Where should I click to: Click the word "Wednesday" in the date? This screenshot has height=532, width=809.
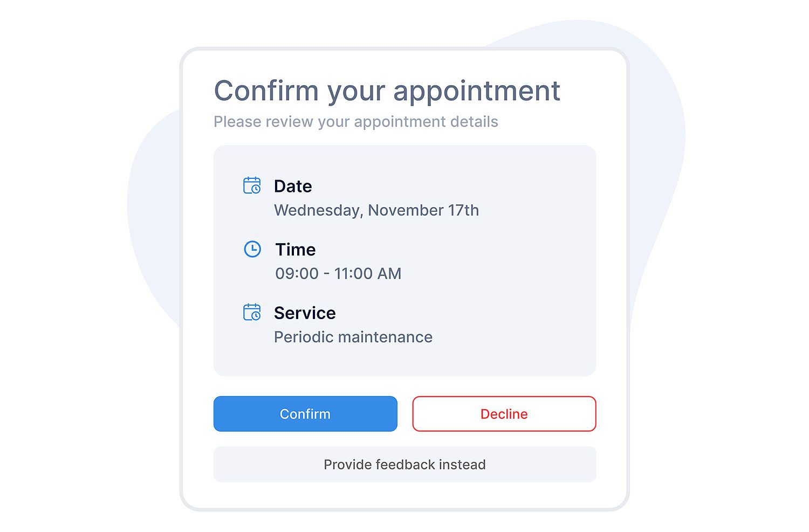pos(317,210)
